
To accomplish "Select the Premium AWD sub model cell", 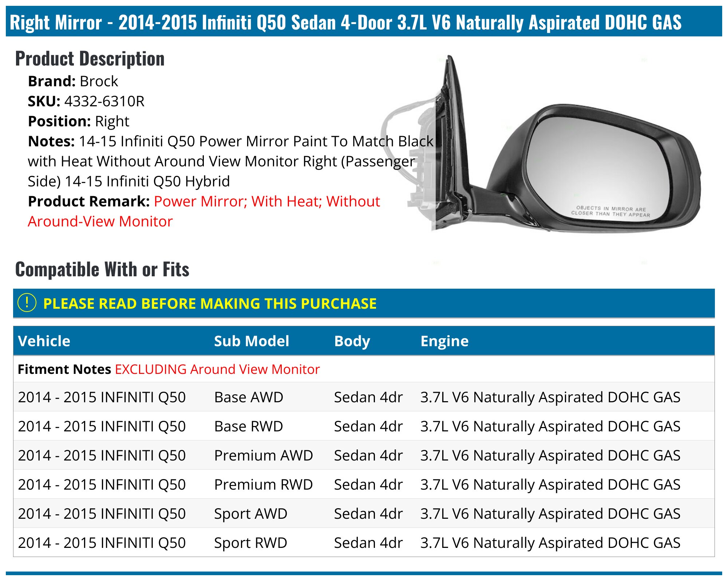I will point(264,455).
